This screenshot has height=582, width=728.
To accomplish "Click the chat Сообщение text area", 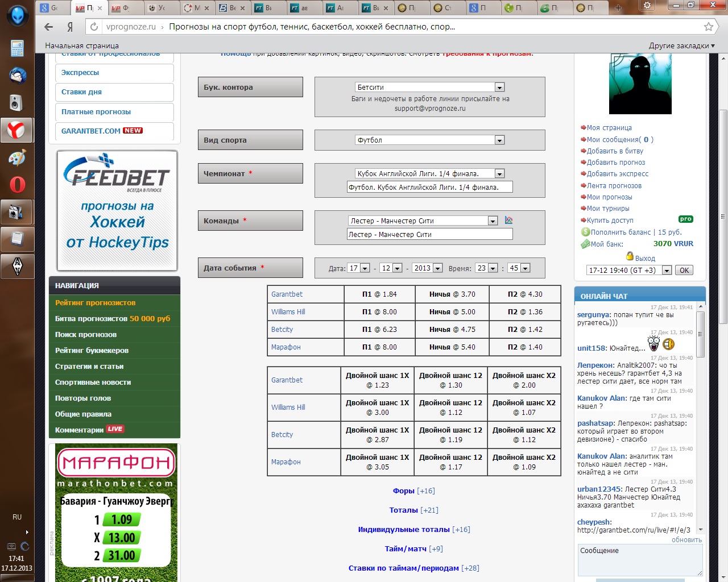I will click(640, 560).
